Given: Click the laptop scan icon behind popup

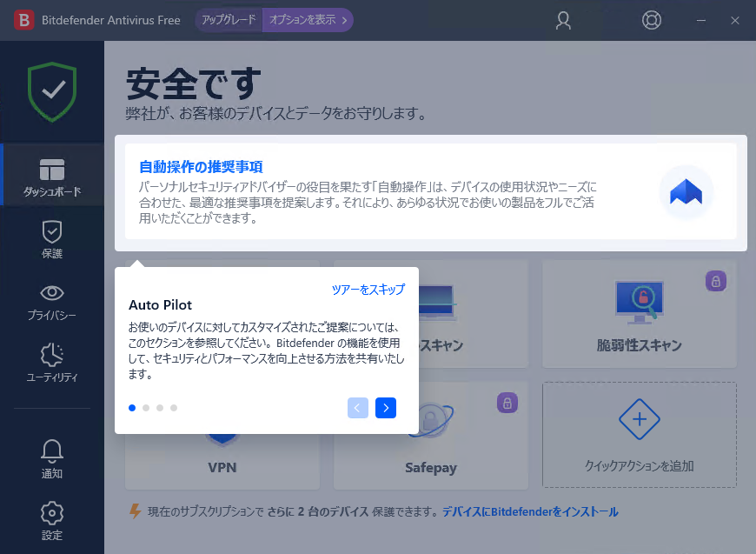Looking at the screenshot, I should (437, 303).
